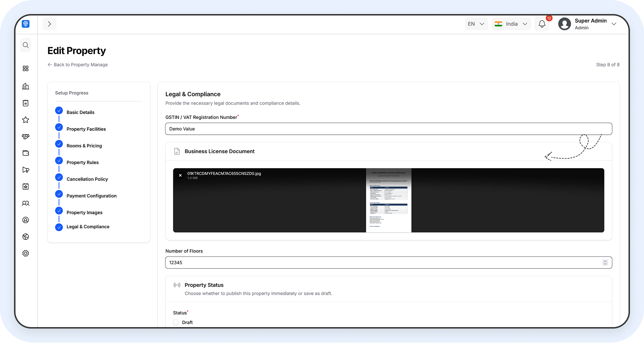Screen dimensions: 644x344
Task: Select the Draft status radio button
Action: [176, 323]
